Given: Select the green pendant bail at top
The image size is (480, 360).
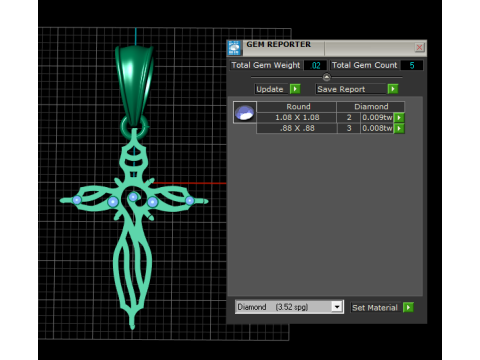Looking at the screenshot, I should [x=134, y=86].
